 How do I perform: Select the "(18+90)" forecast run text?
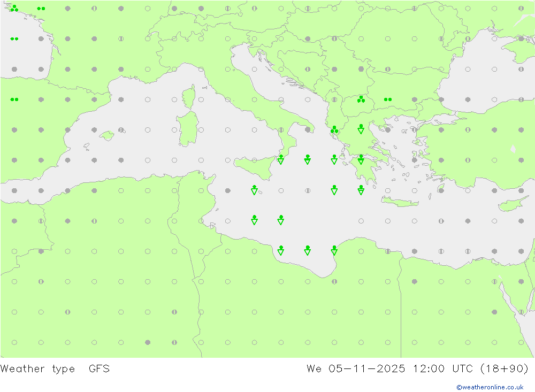tap(505, 369)
